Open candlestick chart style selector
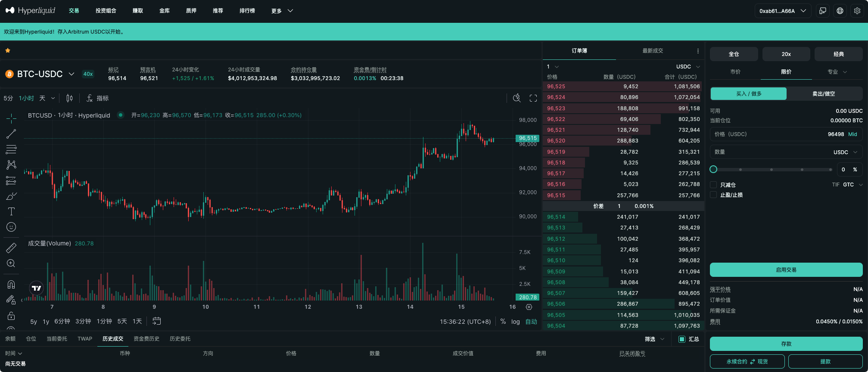The height and width of the screenshot is (372, 868). [69, 98]
